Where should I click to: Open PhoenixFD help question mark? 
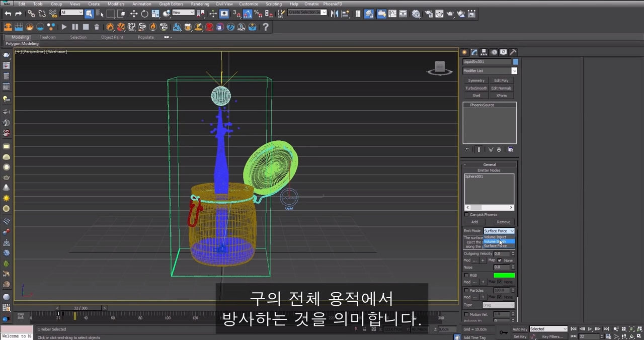coord(265,27)
